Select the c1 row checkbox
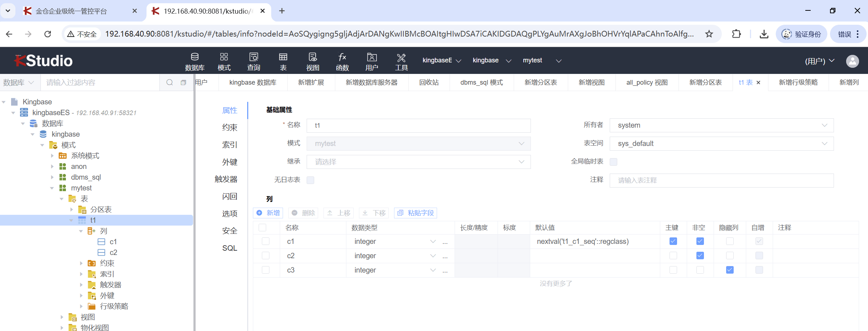 pos(265,241)
